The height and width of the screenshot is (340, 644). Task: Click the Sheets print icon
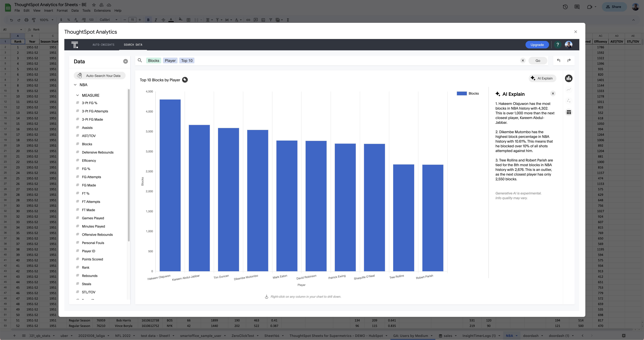(27, 20)
